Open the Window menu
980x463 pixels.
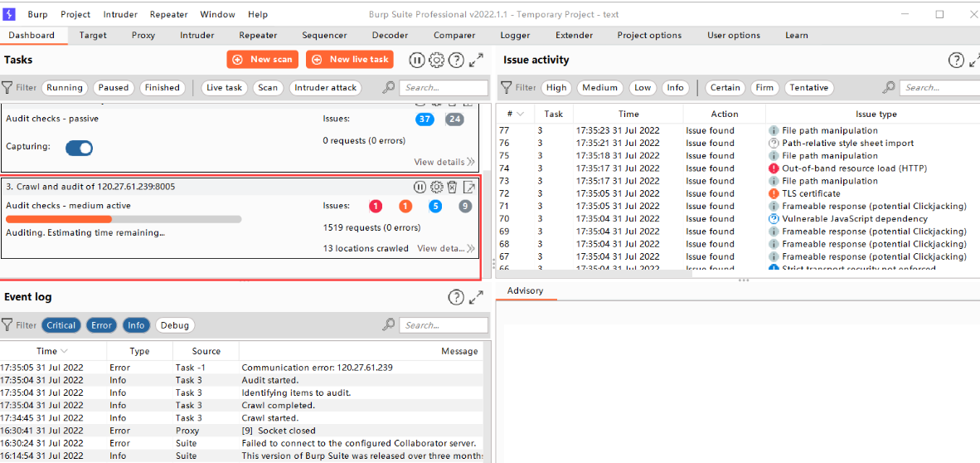(217, 14)
